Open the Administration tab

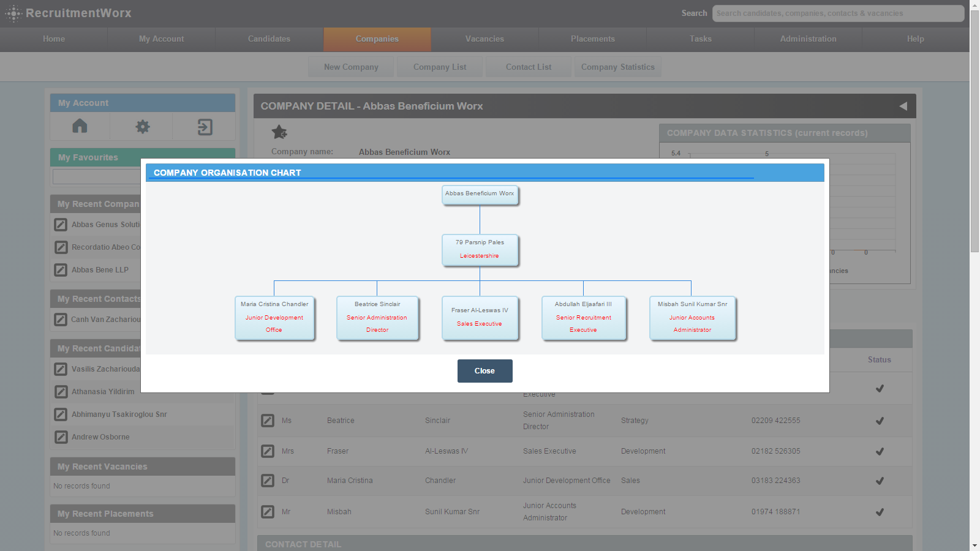point(809,39)
